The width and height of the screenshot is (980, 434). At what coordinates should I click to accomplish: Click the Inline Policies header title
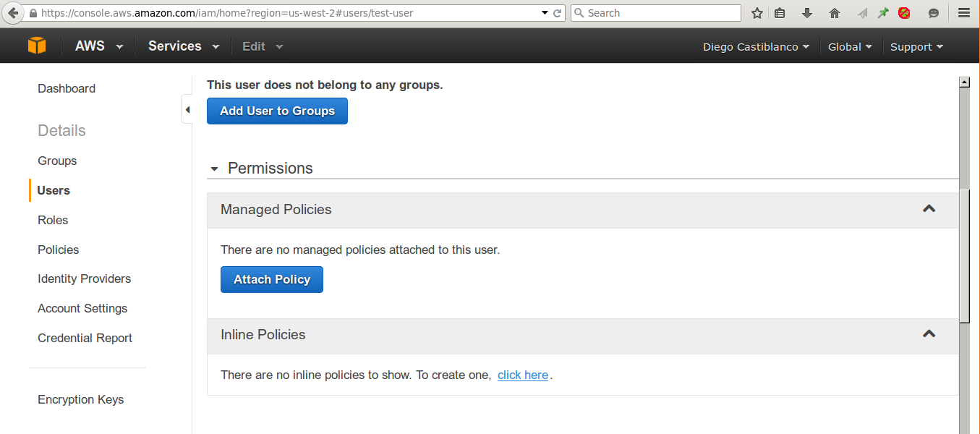point(263,334)
